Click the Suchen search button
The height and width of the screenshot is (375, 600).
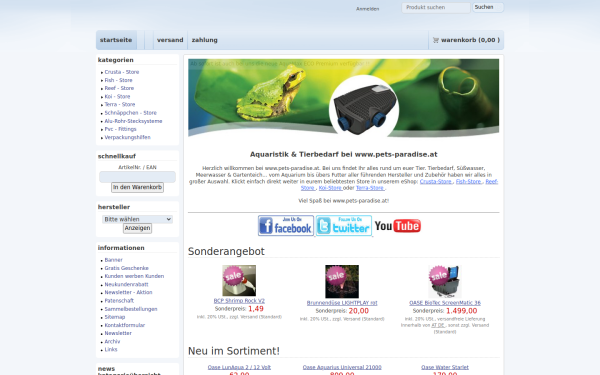click(x=488, y=7)
